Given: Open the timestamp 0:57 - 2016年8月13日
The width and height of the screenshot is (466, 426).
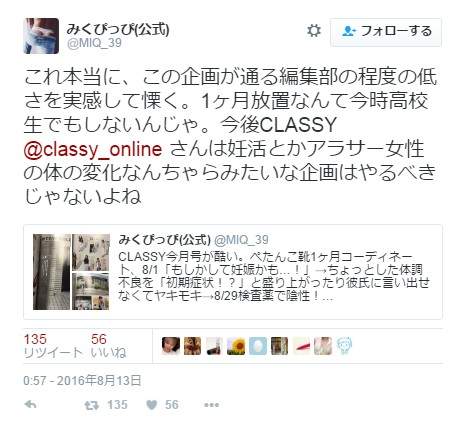Looking at the screenshot, I should click(x=82, y=380).
